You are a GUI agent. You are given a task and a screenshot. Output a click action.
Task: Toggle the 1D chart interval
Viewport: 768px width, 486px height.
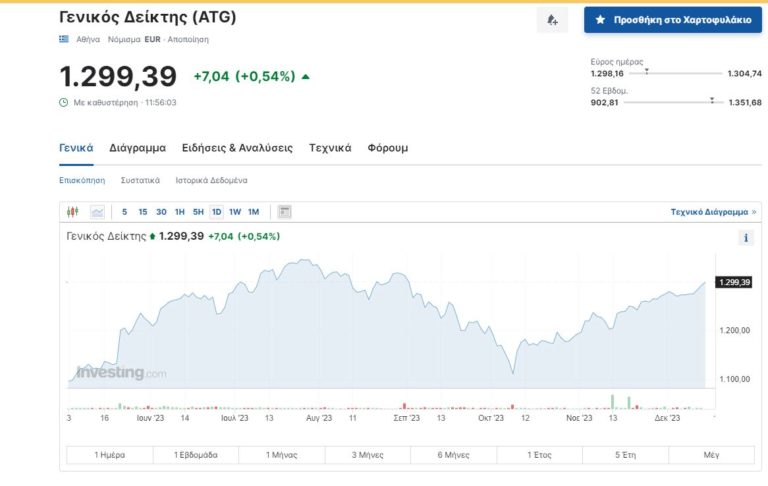216,212
